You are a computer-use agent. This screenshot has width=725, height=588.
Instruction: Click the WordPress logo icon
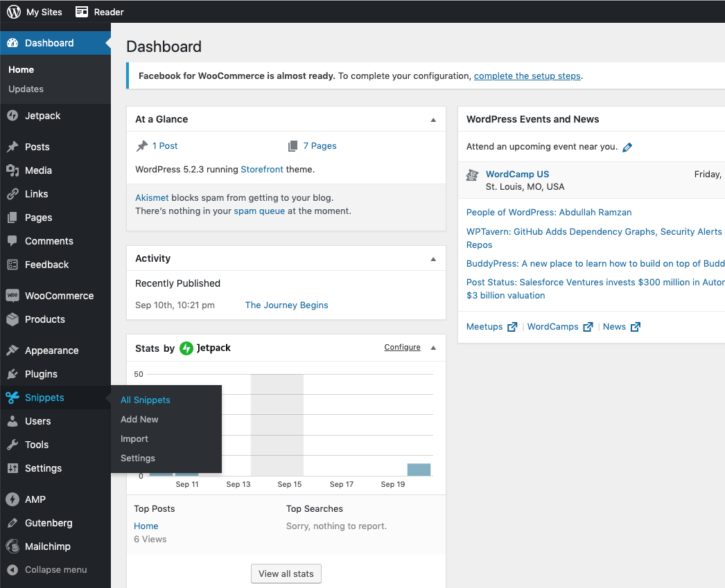13,12
